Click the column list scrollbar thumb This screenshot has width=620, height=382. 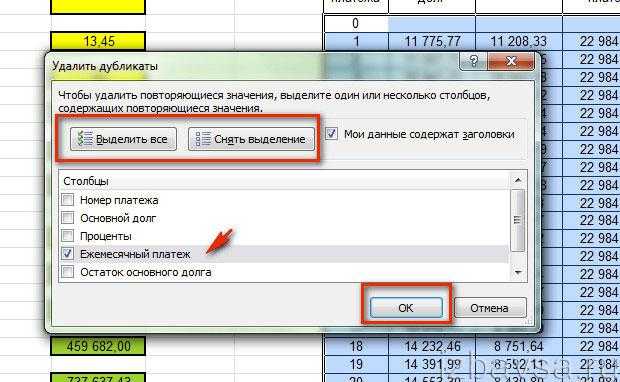pos(518,220)
